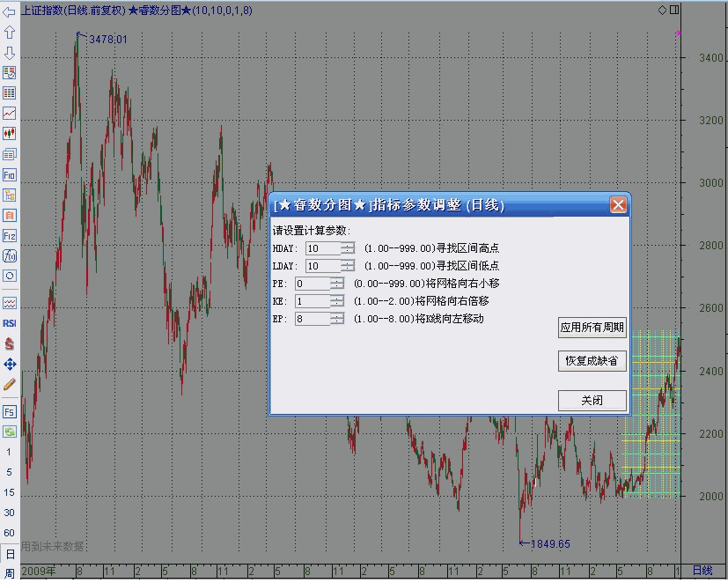Click the F12 trading icon
728x583 pixels.
[x=10, y=235]
